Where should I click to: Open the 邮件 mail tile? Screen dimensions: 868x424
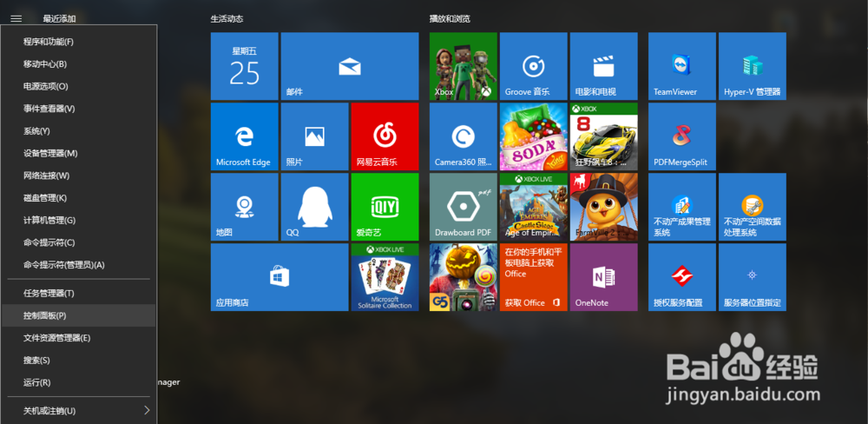click(349, 66)
